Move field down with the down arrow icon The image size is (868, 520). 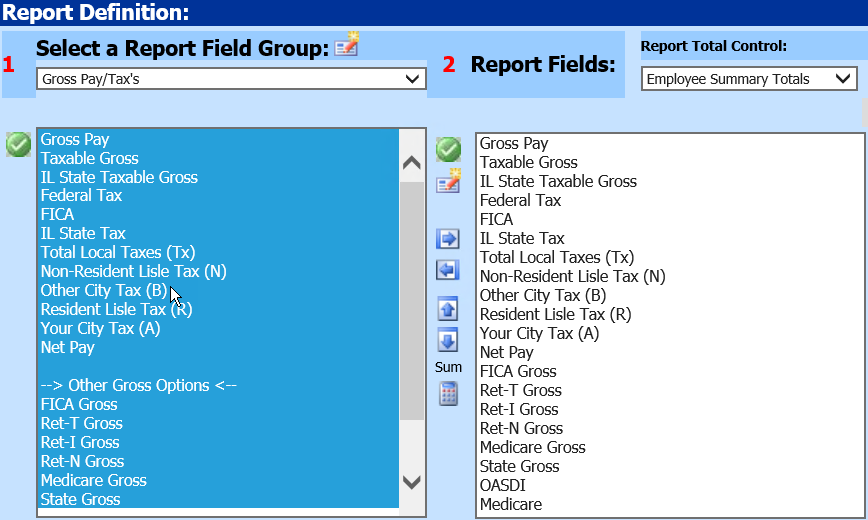point(448,340)
